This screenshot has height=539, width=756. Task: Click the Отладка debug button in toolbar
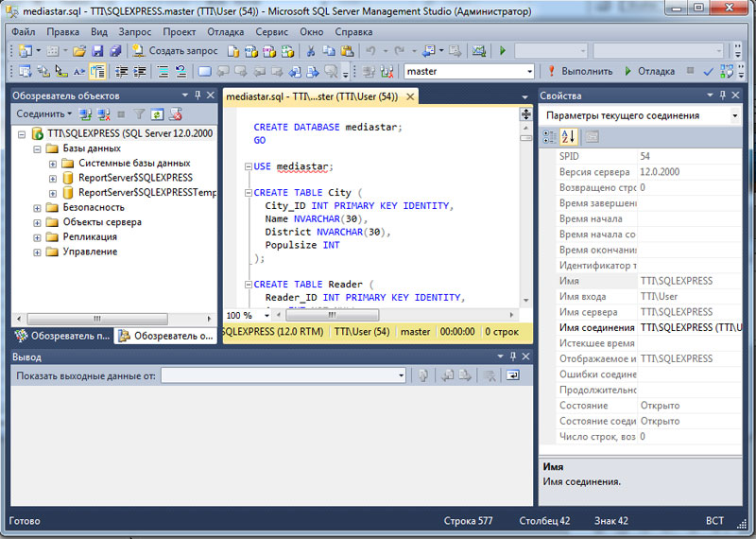coord(649,72)
